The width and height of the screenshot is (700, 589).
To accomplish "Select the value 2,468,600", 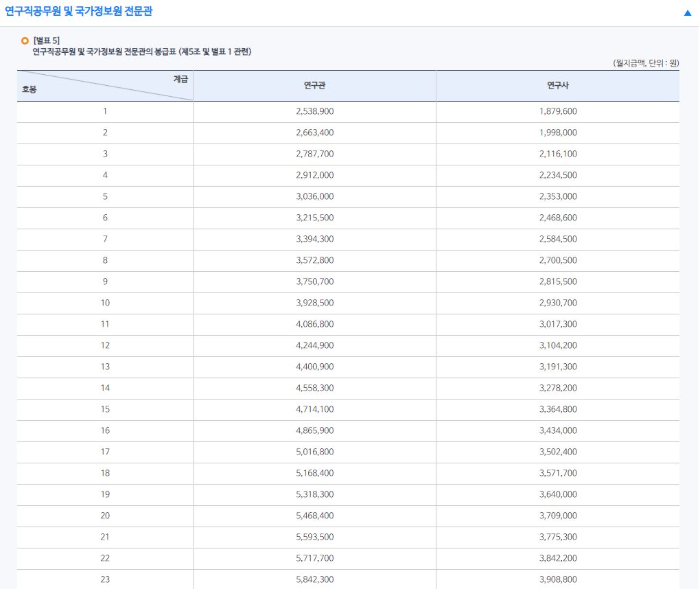I will [x=558, y=218].
